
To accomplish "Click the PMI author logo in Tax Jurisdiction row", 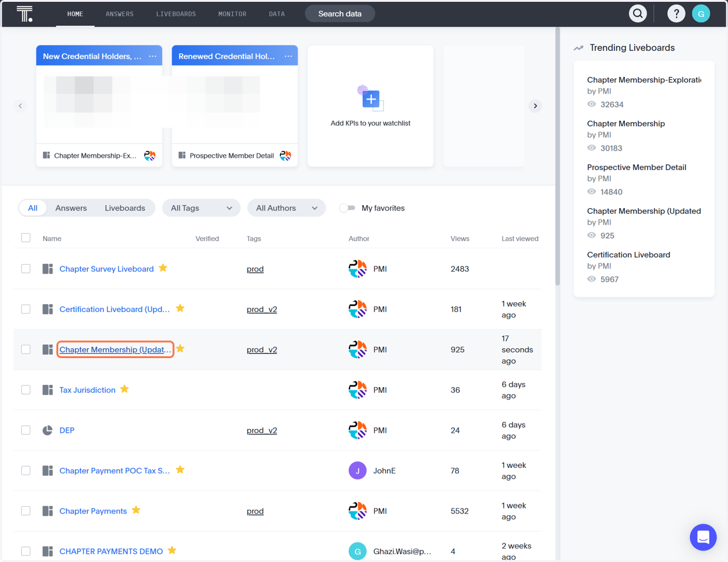I will [x=357, y=390].
